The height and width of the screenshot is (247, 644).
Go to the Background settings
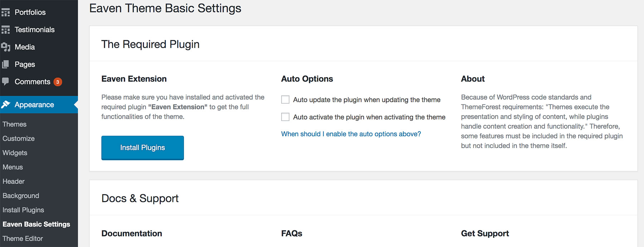click(21, 196)
